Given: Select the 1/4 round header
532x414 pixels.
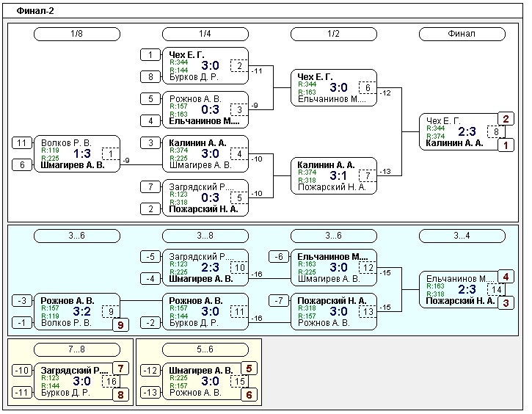Looking at the screenshot, I should 205,34.
